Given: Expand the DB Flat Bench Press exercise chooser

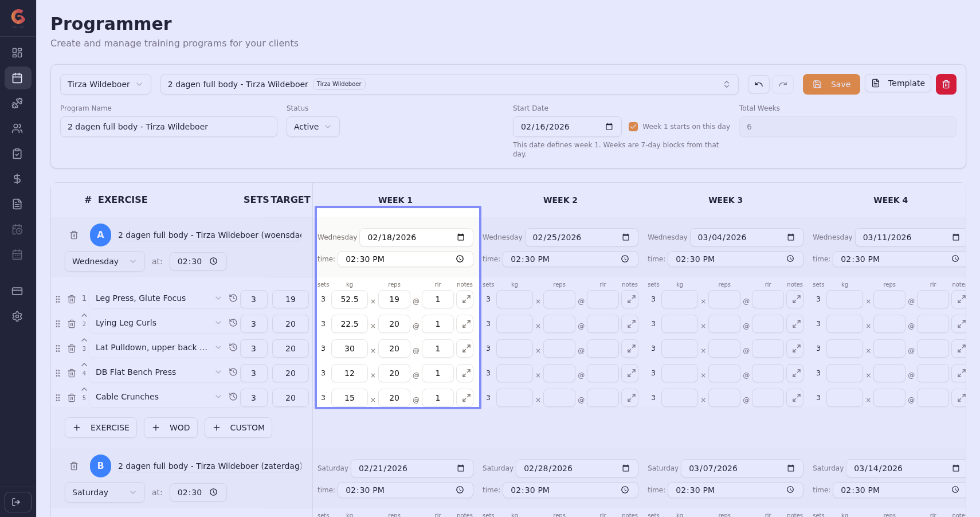Looking at the screenshot, I should (x=218, y=372).
